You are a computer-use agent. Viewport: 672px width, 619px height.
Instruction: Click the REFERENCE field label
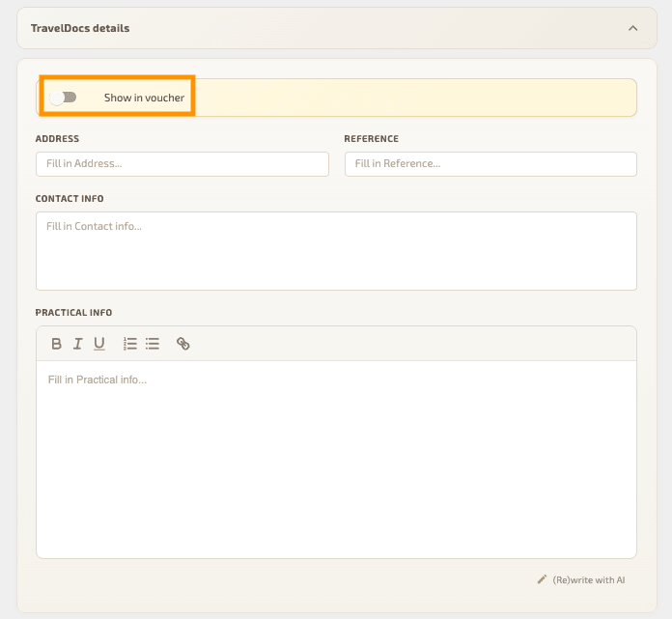click(x=371, y=139)
